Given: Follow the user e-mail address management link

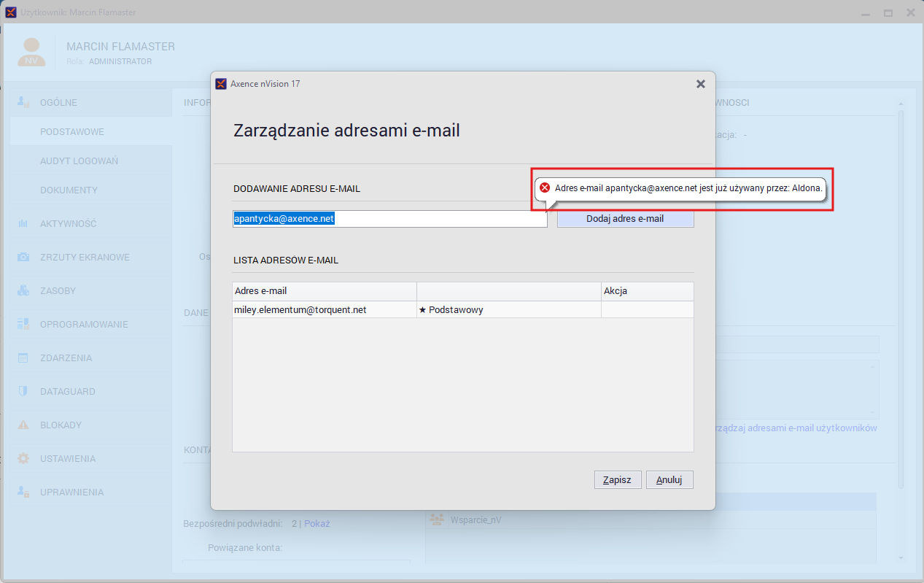Looking at the screenshot, I should point(796,428).
